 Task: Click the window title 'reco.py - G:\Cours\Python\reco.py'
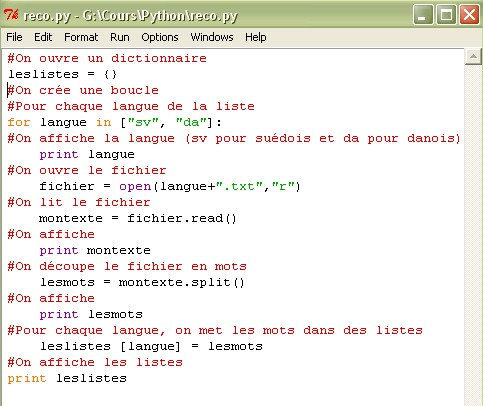tap(130, 16)
